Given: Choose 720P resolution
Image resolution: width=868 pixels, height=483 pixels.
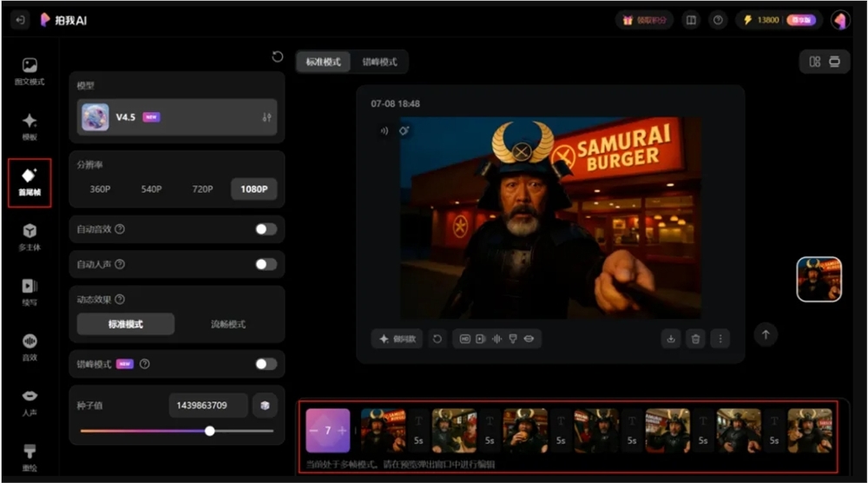Looking at the screenshot, I should pyautogui.click(x=202, y=189).
